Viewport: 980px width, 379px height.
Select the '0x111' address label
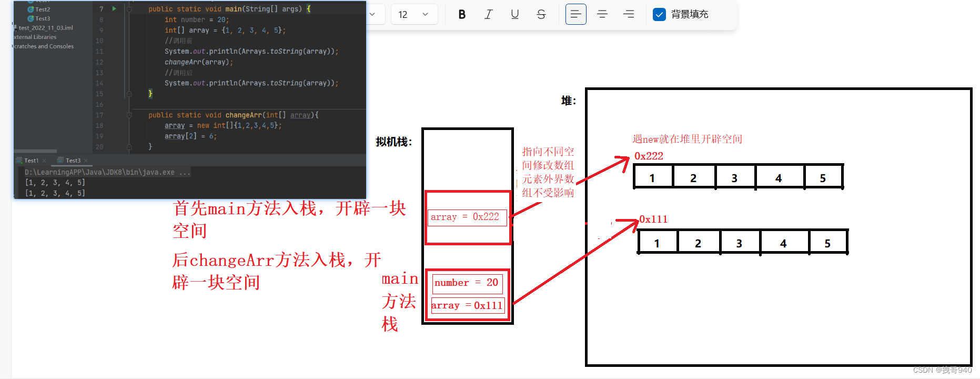653,219
